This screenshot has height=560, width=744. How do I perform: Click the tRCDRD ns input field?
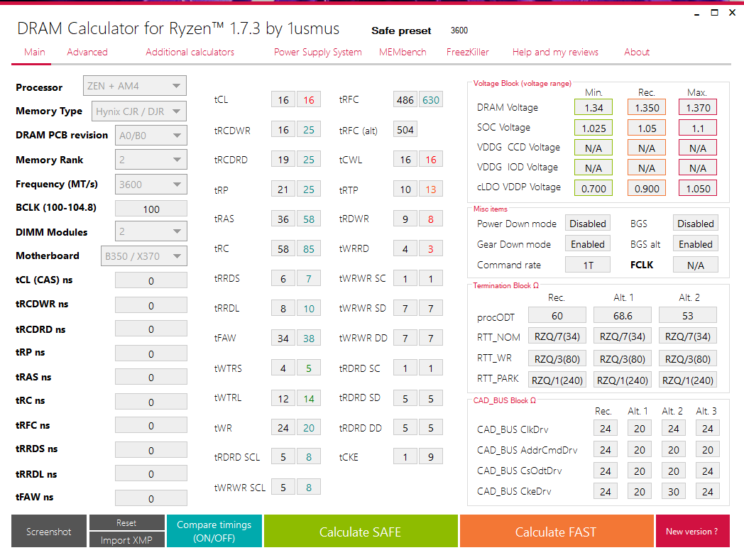click(x=151, y=329)
